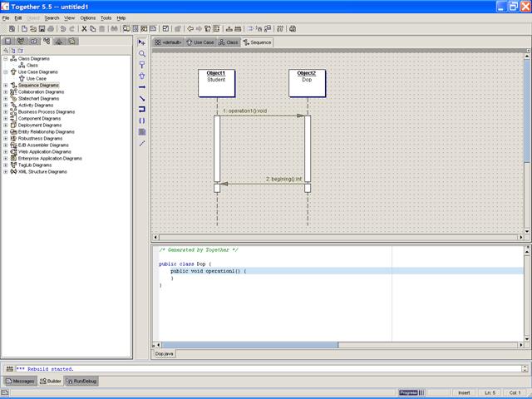Select the Note tool in diagram palette

[x=142, y=131]
